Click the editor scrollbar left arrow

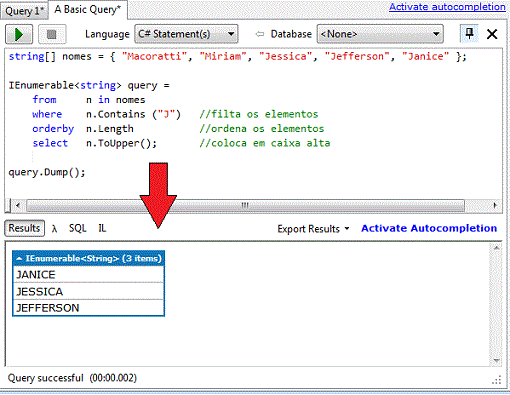tap(18, 205)
